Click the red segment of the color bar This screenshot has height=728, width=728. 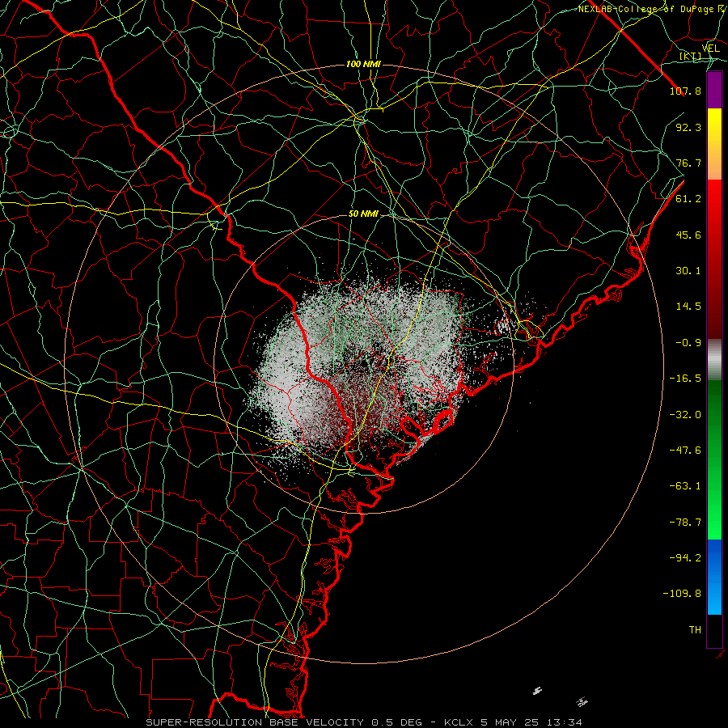714,259
